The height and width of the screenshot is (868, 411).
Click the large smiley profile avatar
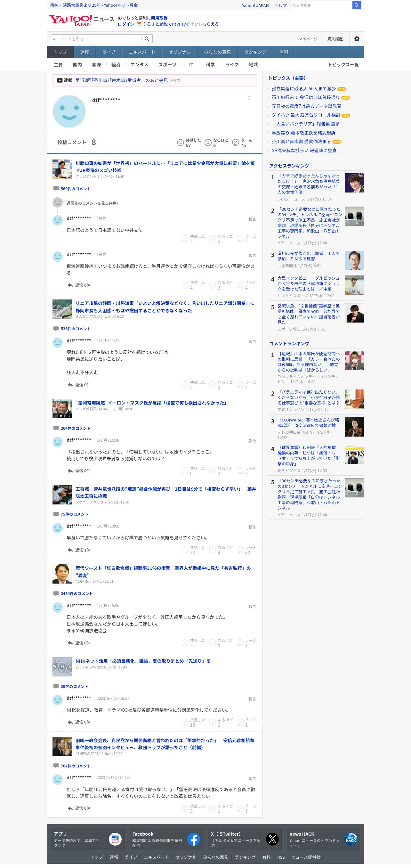click(69, 111)
